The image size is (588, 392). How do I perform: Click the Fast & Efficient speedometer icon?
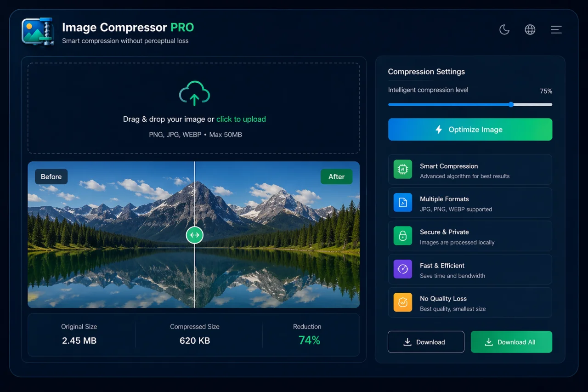(402, 269)
